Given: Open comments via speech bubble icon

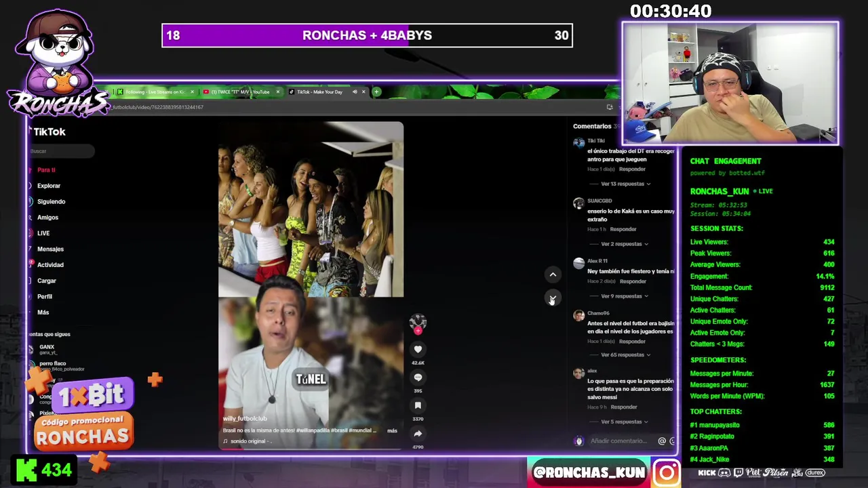Looking at the screenshot, I should [x=418, y=378].
